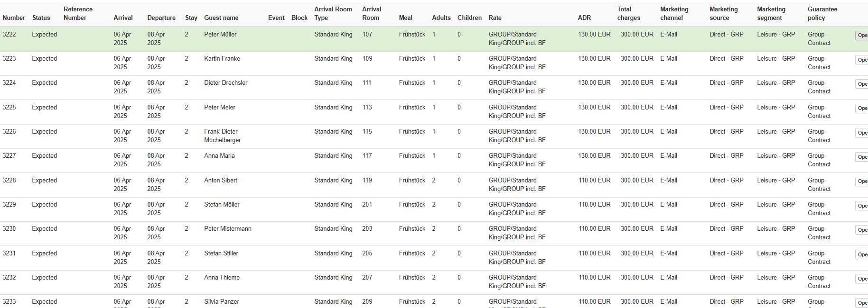Viewport: 868px width, 308px height.
Task: Click the ADR column header
Action: click(584, 18)
